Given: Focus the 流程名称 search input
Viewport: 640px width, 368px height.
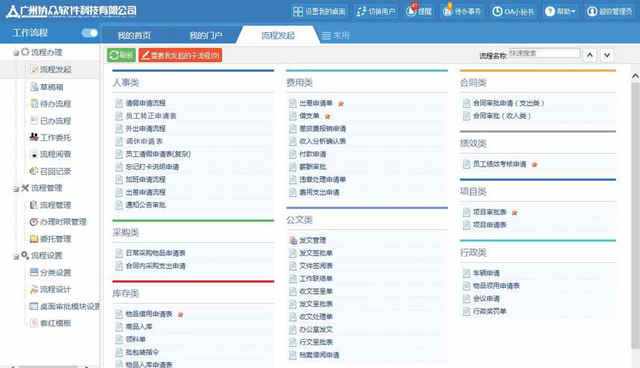Looking at the screenshot, I should point(544,53).
